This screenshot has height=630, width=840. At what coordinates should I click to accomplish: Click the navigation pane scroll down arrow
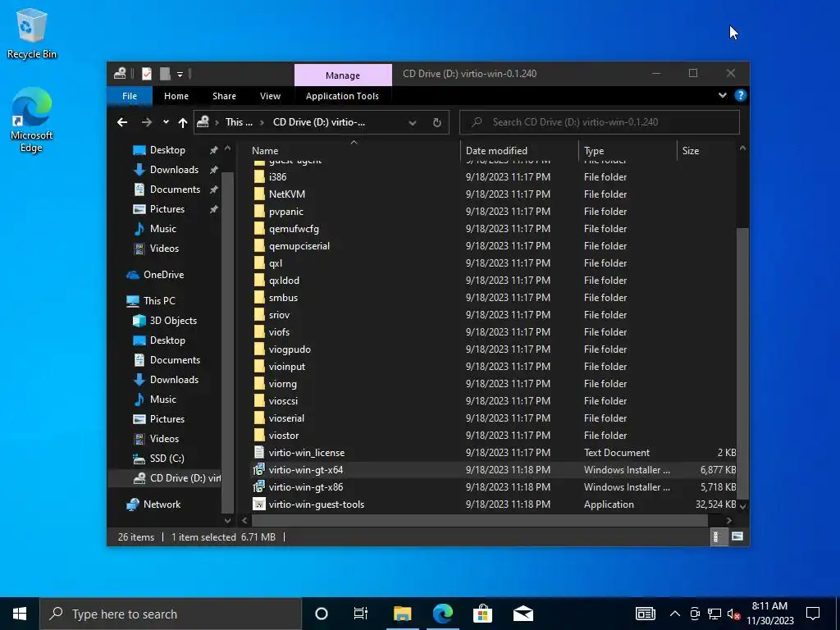click(228, 520)
